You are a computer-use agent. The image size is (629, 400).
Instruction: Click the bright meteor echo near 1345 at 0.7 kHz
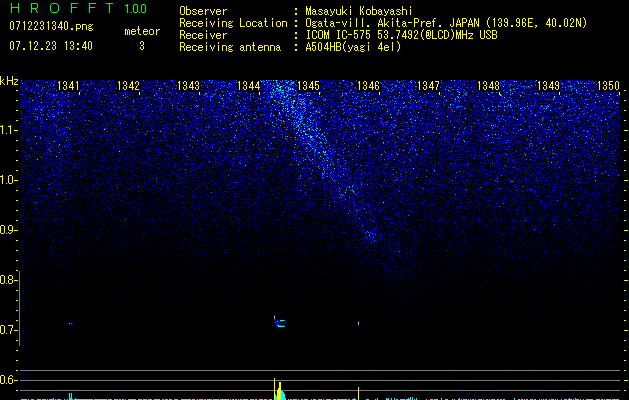(x=279, y=321)
